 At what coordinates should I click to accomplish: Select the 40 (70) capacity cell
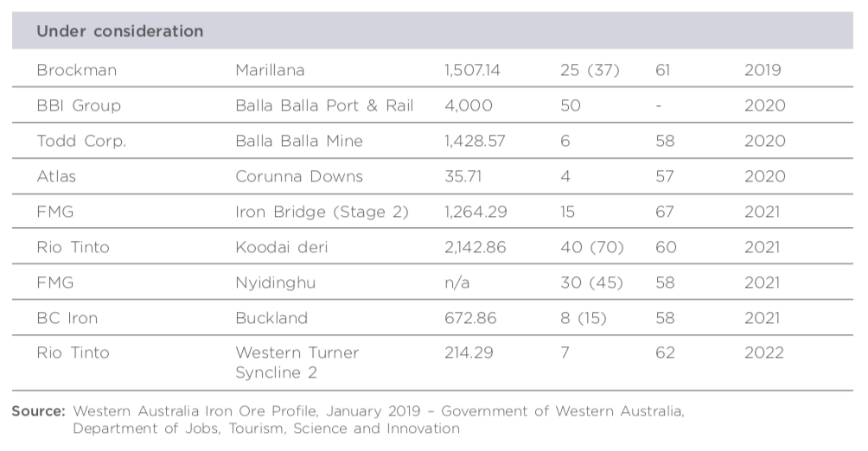[591, 247]
